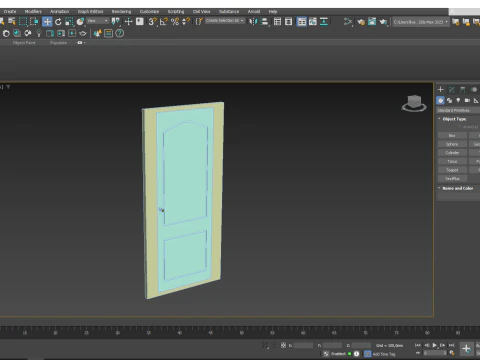Switch to Populate ribbon tab

58,43
